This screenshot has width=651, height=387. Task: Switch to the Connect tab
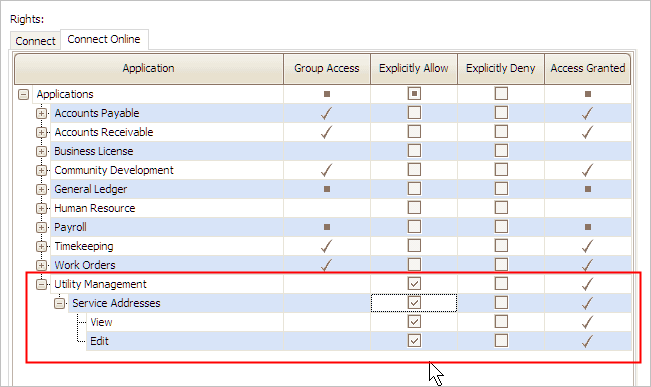35,41
